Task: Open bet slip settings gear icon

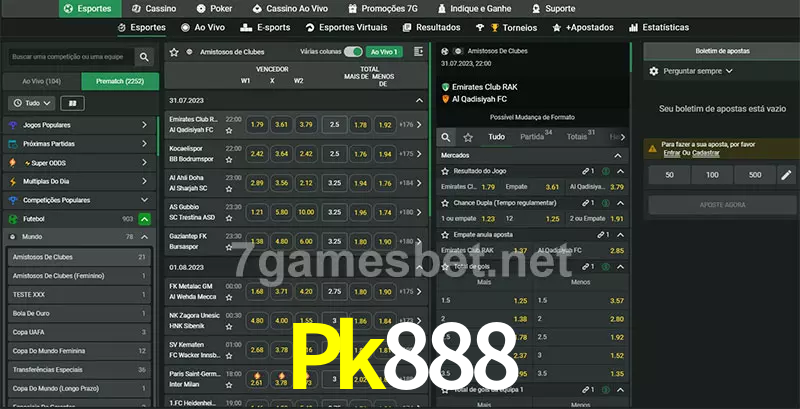Action: point(654,71)
